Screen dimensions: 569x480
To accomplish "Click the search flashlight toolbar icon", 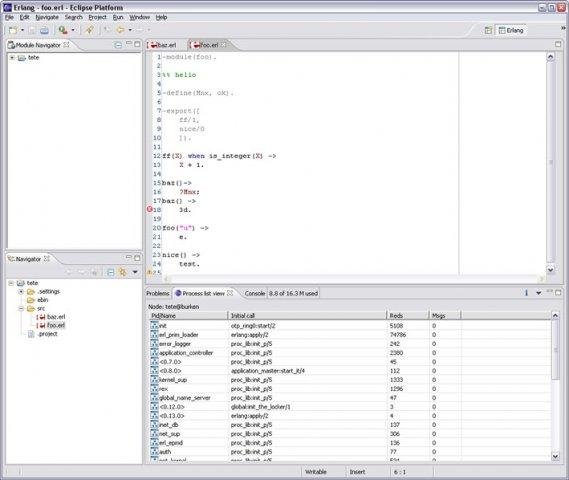I will tap(89, 30).
